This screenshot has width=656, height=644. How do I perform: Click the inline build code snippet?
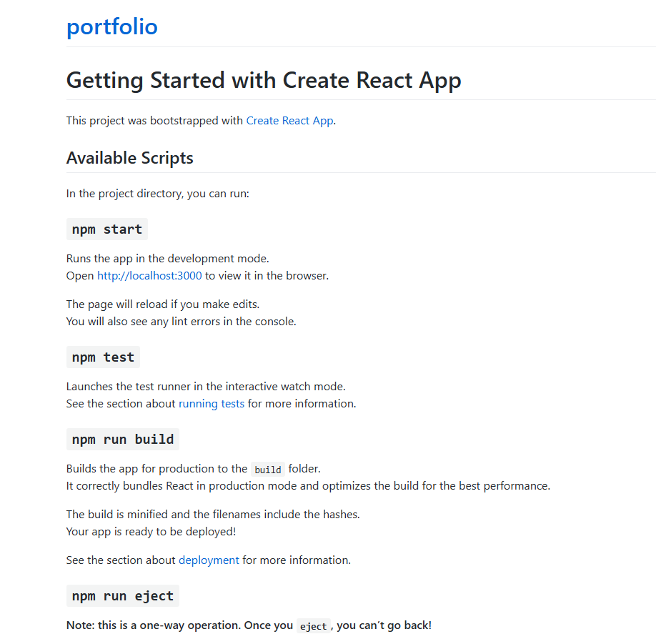268,470
